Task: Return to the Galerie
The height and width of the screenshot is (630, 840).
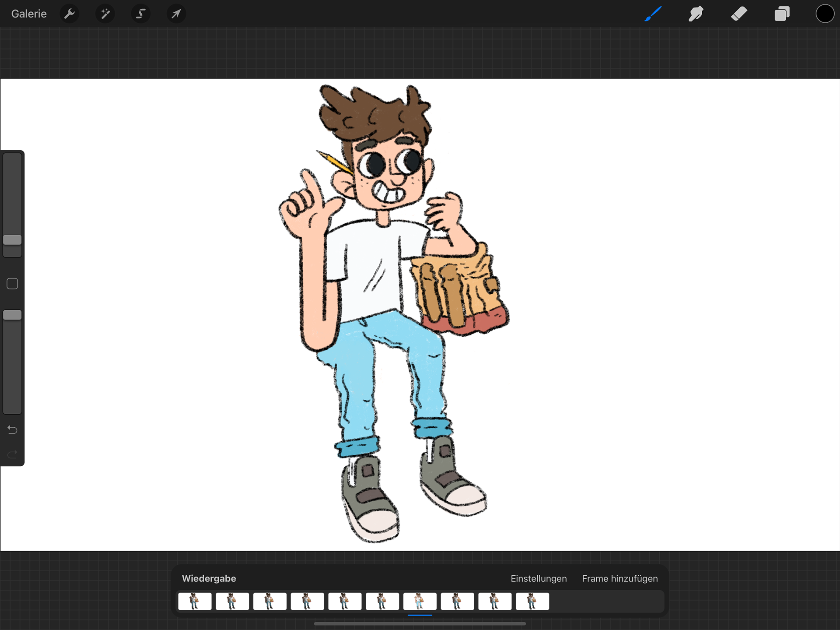Action: 29,14
